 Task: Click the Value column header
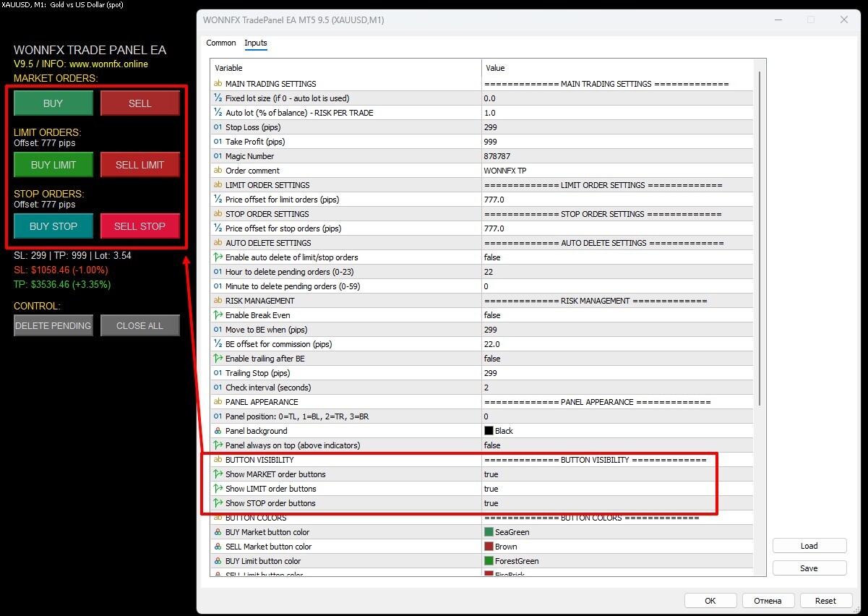pyautogui.click(x=617, y=68)
